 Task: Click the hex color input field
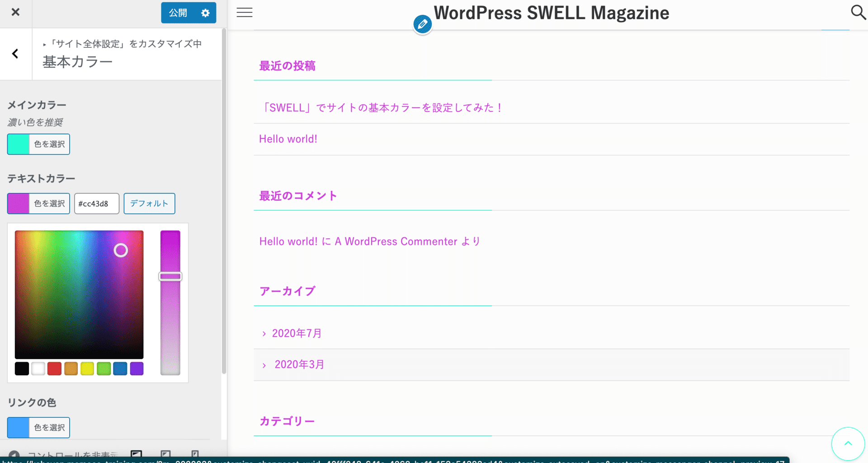click(96, 203)
